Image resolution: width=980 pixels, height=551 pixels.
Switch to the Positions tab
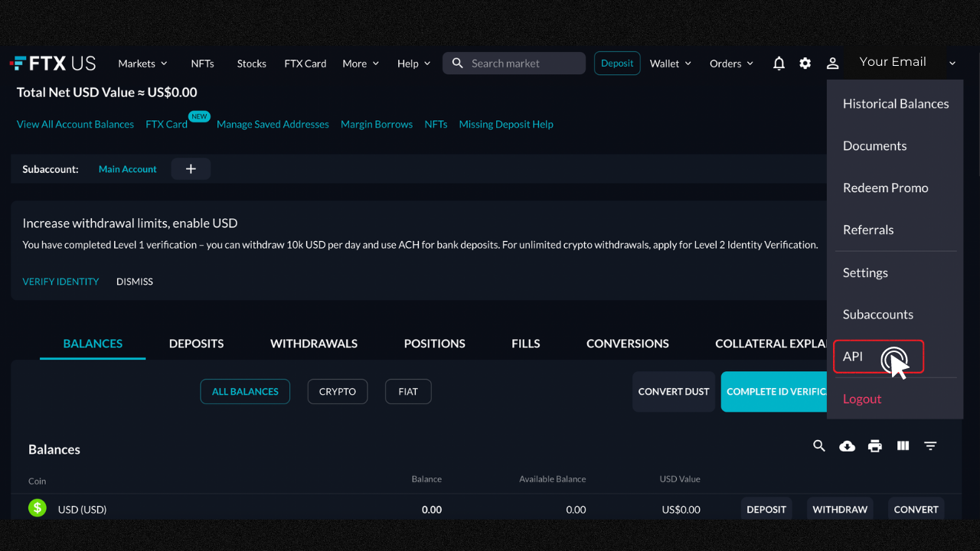pos(435,344)
